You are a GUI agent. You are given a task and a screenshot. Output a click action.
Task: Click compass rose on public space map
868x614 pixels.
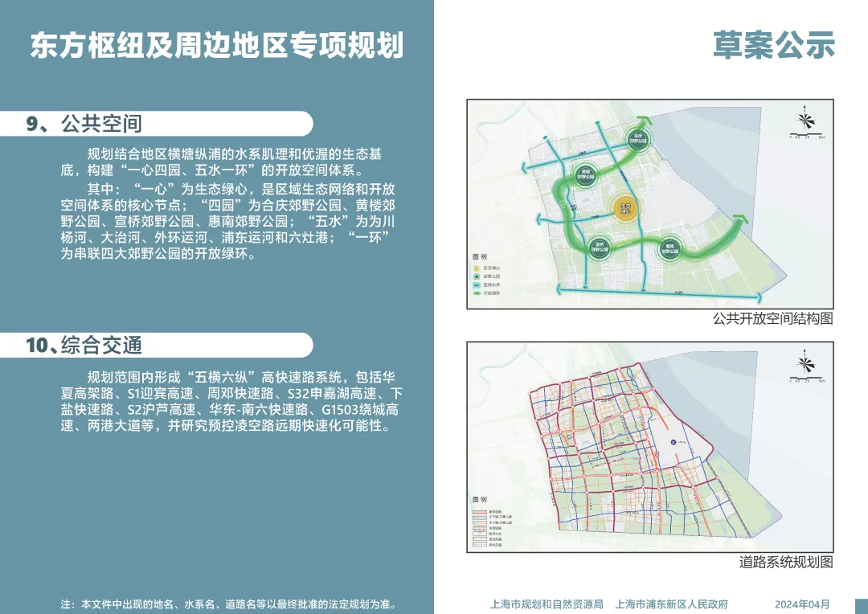coord(806,121)
